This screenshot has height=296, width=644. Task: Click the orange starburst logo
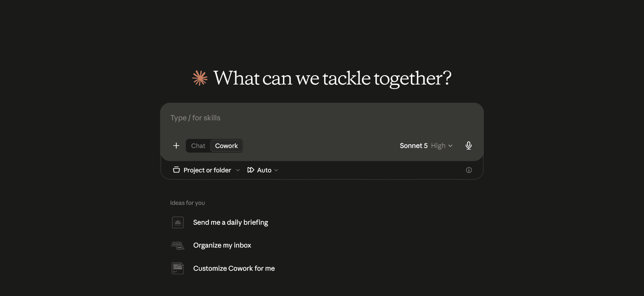click(x=200, y=78)
